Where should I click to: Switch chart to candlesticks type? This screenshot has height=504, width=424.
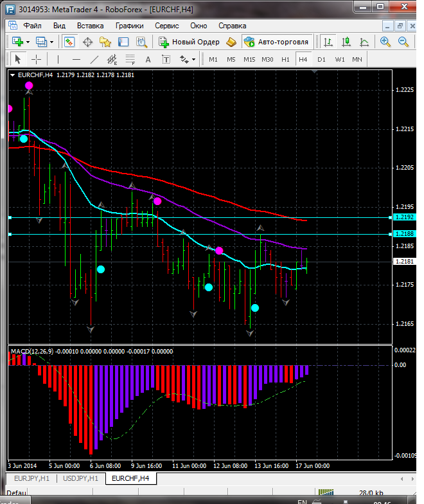coord(346,42)
